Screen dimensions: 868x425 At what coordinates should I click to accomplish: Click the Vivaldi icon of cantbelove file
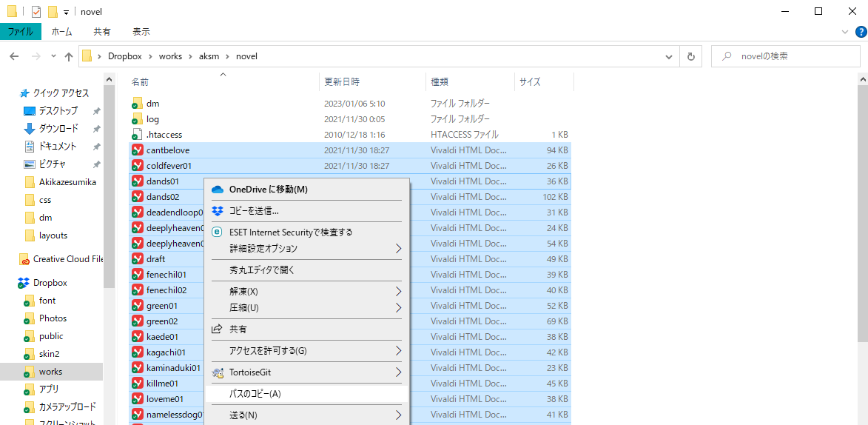[137, 150]
